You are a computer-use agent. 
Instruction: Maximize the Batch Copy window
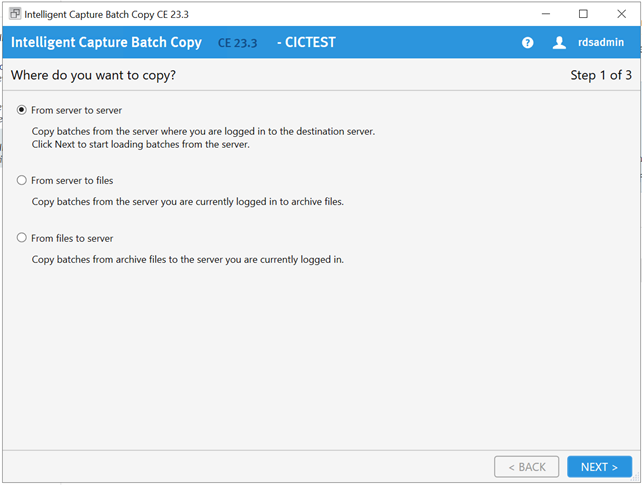583,14
